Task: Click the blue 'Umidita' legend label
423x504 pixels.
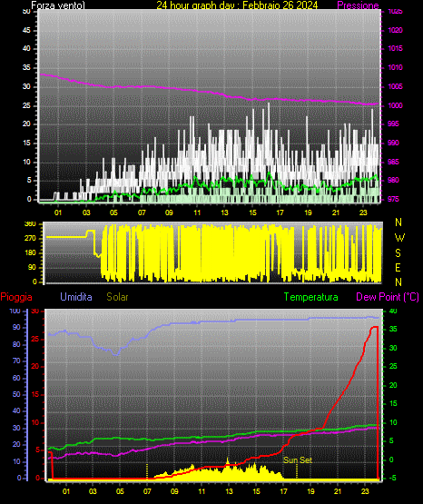Action: 76,297
